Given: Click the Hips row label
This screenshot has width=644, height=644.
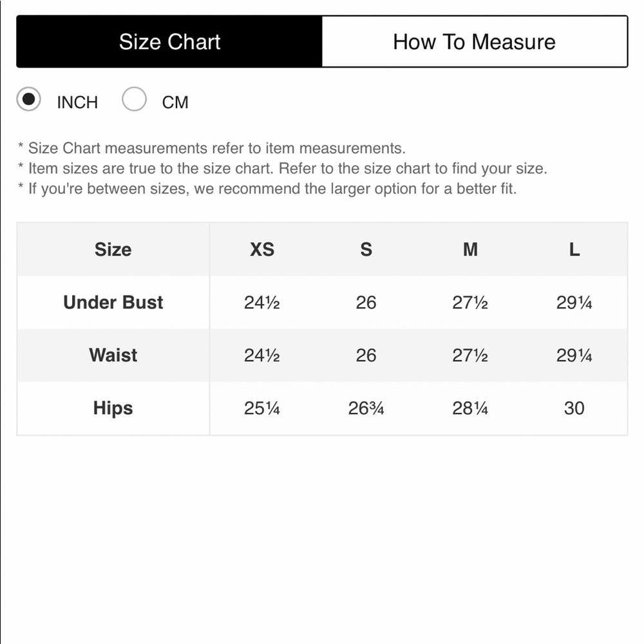Looking at the screenshot, I should pyautogui.click(x=113, y=408).
